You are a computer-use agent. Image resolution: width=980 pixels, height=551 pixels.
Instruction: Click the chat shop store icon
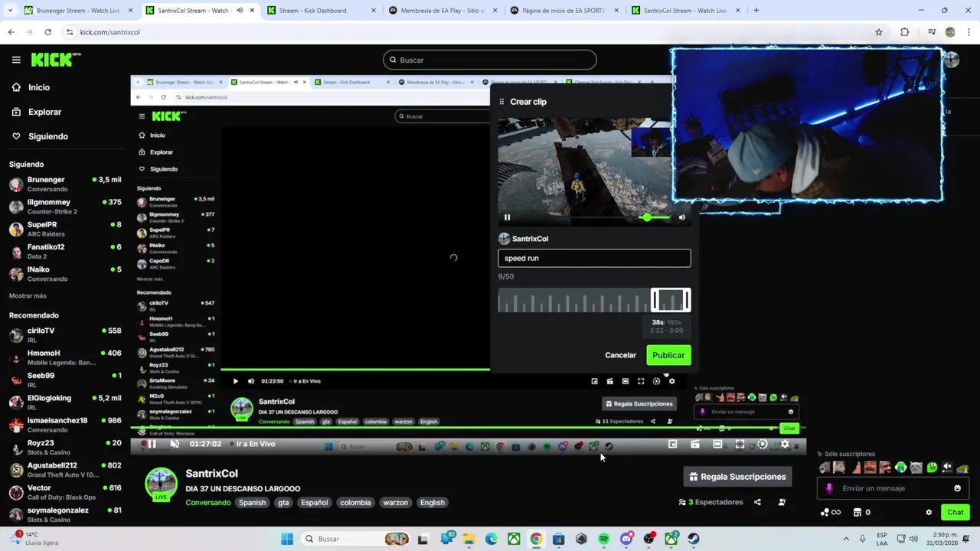click(857, 512)
